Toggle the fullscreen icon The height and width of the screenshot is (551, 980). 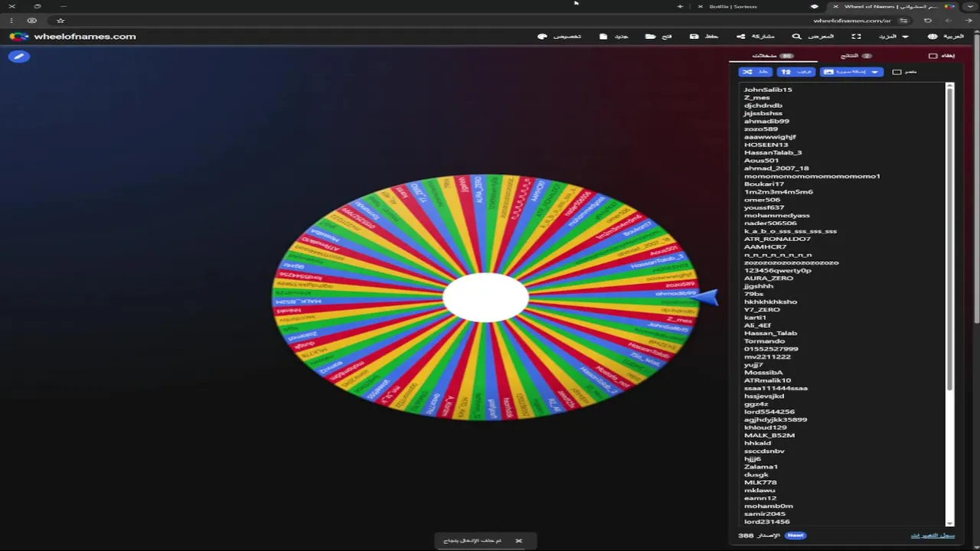[857, 36]
